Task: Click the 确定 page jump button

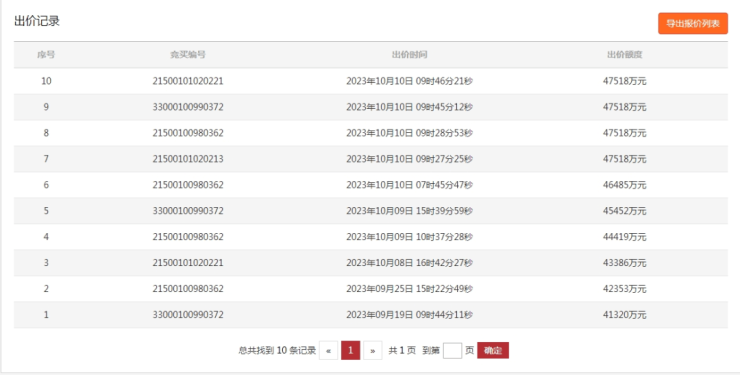Action: click(x=493, y=350)
